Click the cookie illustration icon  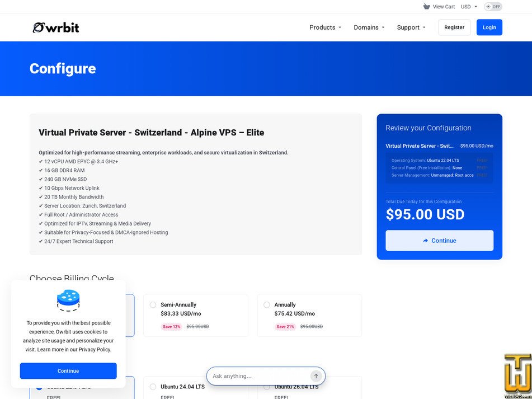[68, 301]
